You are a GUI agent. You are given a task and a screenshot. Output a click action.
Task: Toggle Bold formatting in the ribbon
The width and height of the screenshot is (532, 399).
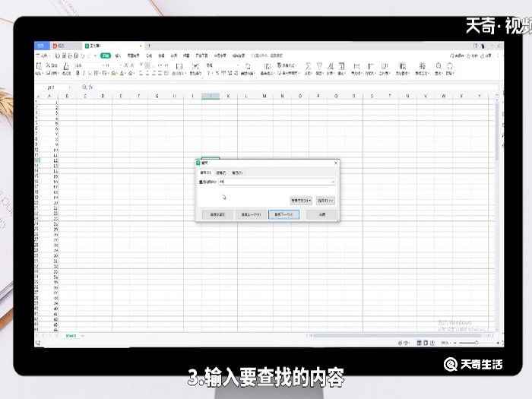tap(78, 73)
